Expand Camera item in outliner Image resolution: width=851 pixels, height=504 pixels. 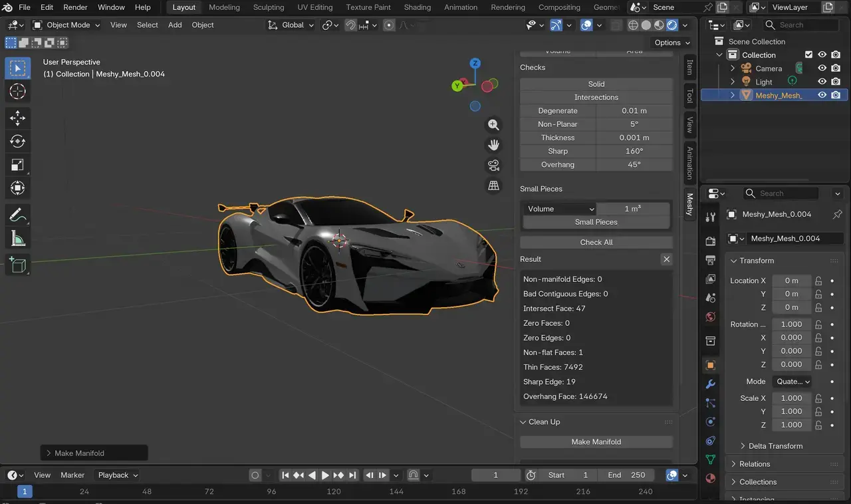click(x=733, y=68)
